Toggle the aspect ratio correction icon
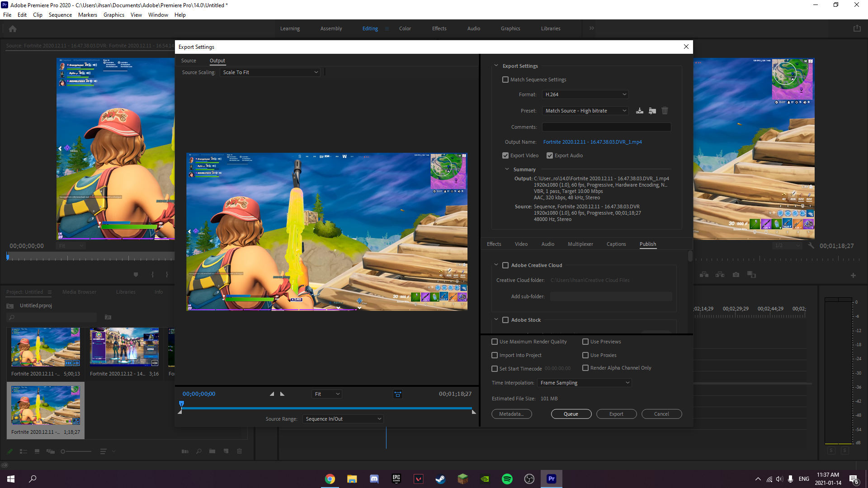Screen dimensions: 868x488 point(397,394)
